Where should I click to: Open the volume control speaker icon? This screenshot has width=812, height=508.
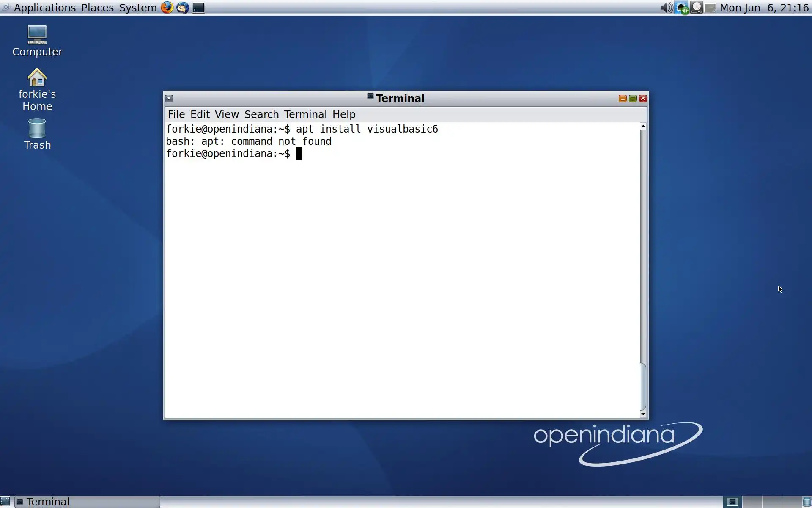tap(666, 8)
